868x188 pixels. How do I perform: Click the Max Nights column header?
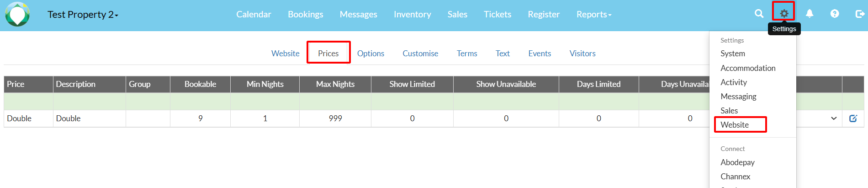click(x=335, y=84)
